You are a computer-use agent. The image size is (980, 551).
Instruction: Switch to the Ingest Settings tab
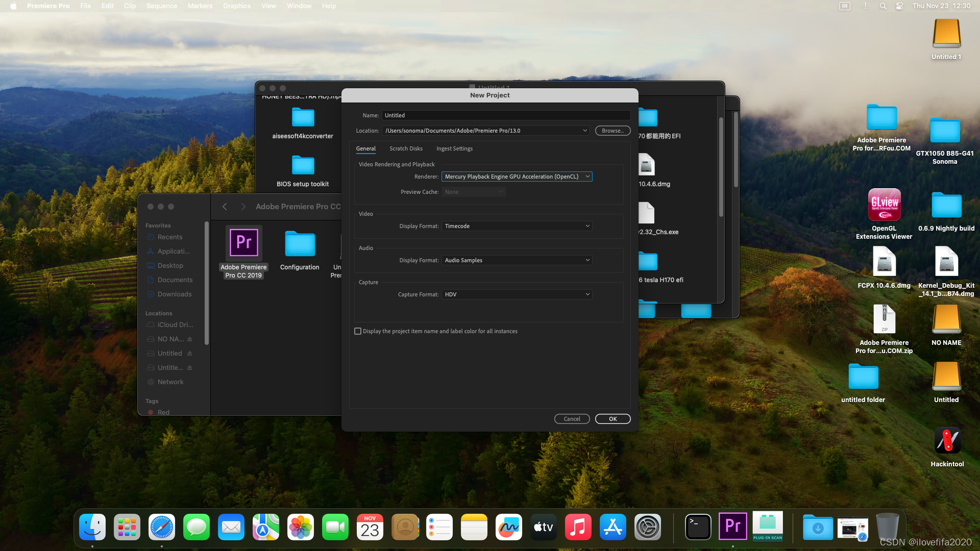[x=454, y=148]
